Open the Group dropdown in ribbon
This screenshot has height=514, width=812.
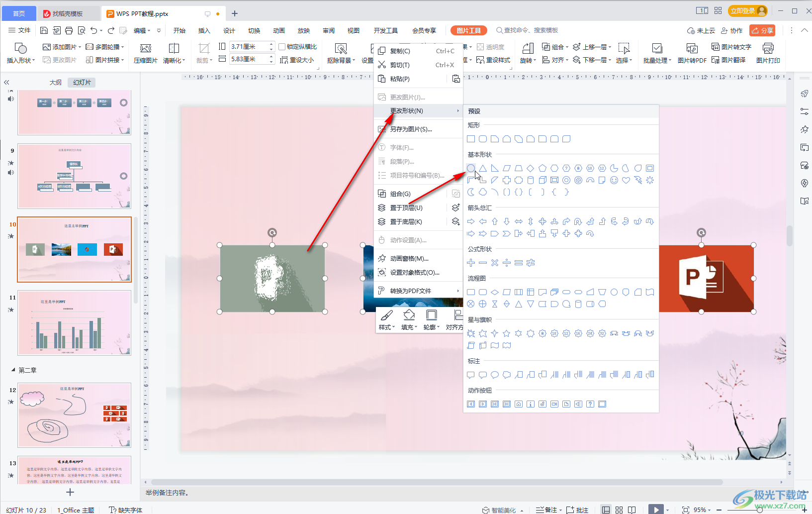pyautogui.click(x=555, y=47)
